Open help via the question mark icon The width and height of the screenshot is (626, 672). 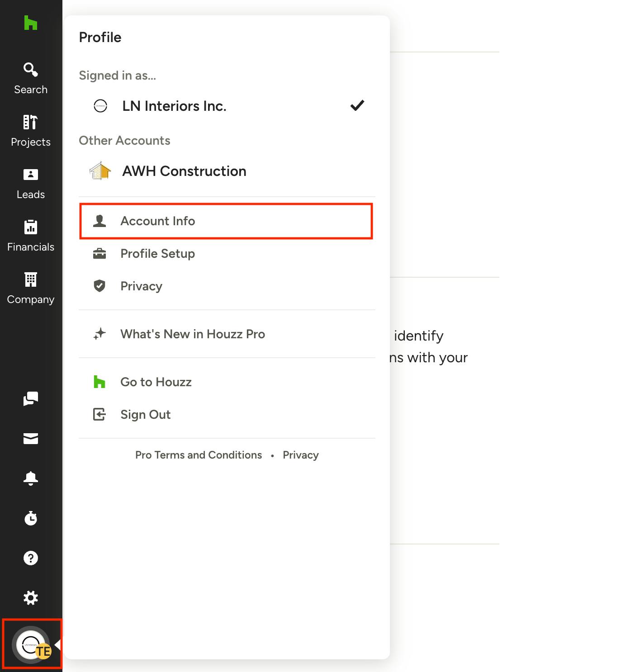click(x=31, y=558)
